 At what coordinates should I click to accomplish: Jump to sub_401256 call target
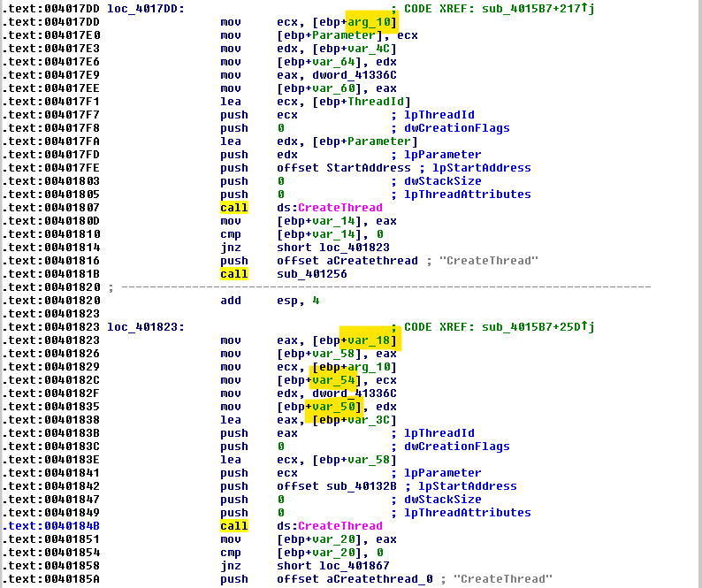[311, 274]
